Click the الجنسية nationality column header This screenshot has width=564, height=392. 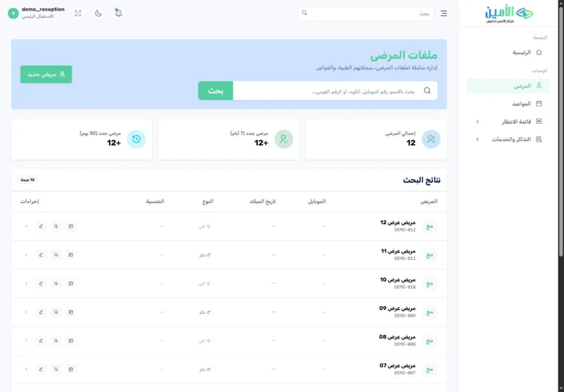pyautogui.click(x=155, y=202)
